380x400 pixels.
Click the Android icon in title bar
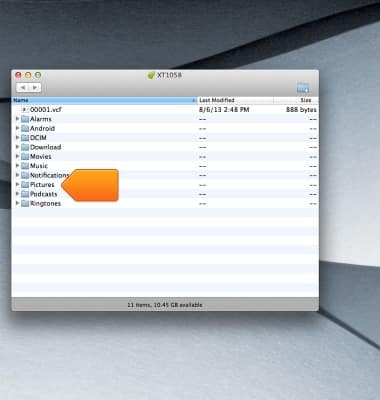click(x=151, y=75)
